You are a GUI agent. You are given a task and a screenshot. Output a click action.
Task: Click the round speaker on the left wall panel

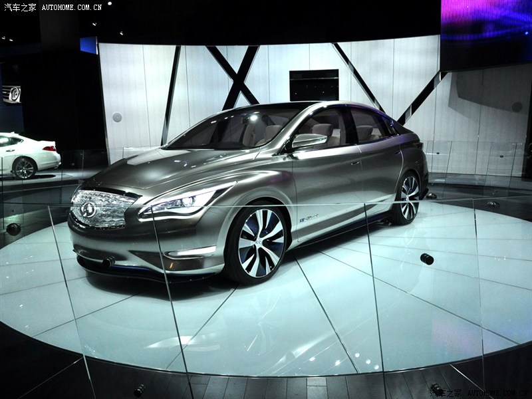pyautogui.click(x=117, y=117)
